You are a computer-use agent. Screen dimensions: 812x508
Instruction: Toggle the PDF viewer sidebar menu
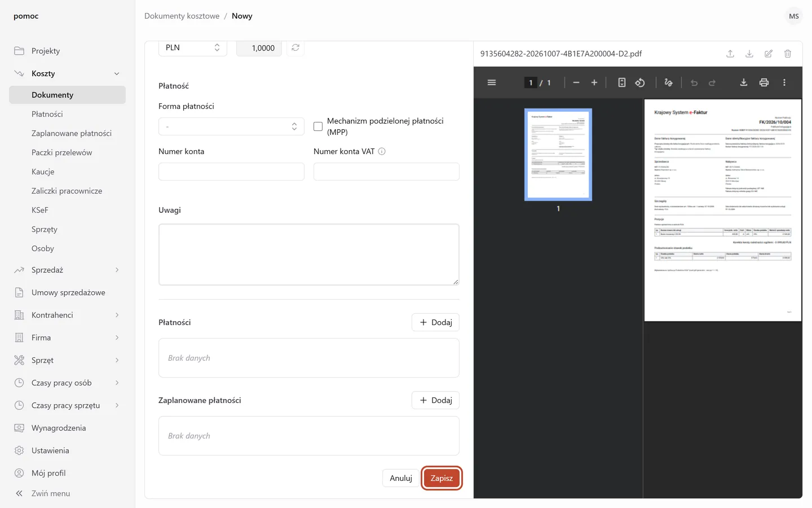[492, 82]
